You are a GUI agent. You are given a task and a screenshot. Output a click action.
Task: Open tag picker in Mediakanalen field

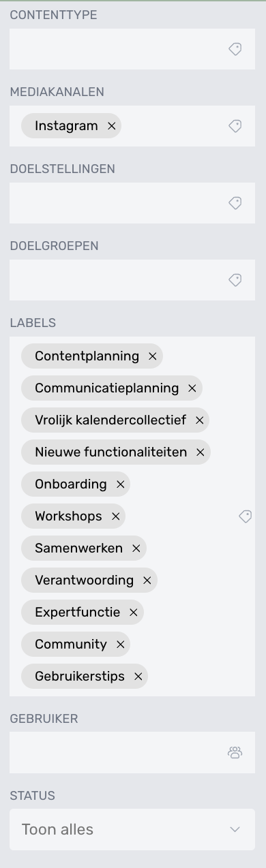[235, 126]
